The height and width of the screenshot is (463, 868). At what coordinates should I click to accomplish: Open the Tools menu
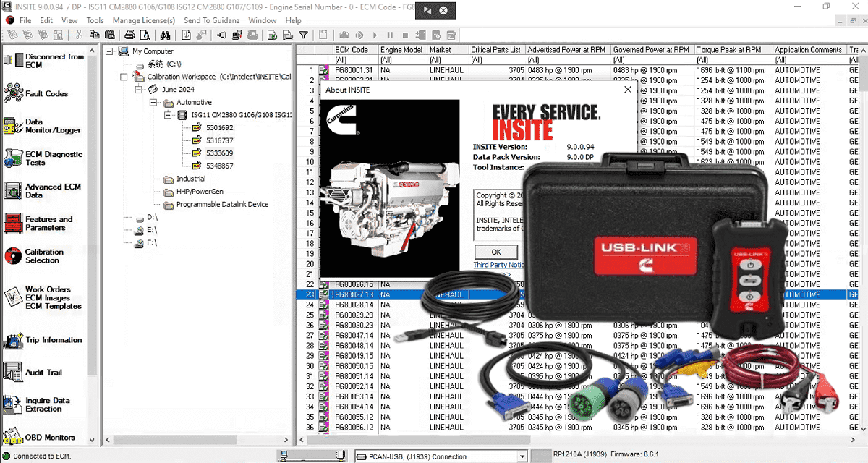coord(95,20)
